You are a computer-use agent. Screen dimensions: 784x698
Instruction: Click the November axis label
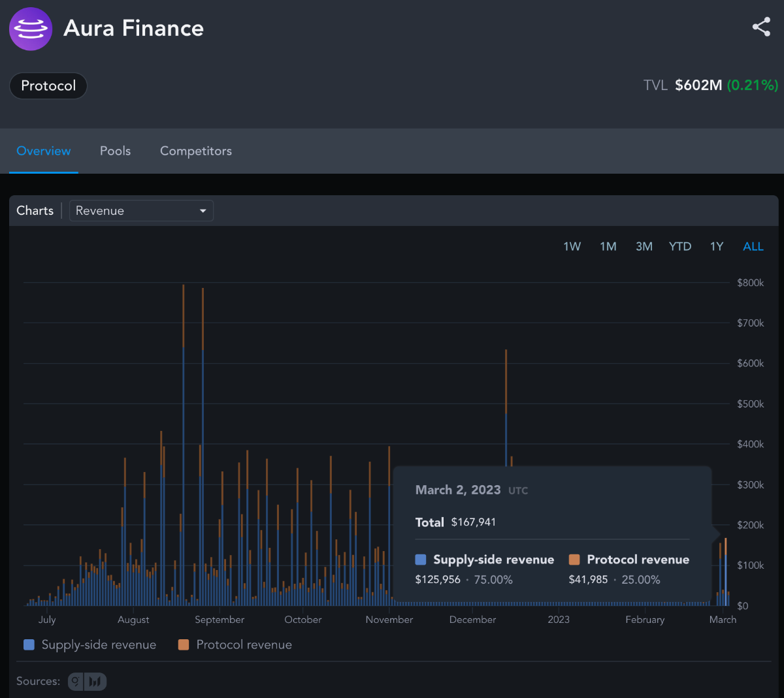[x=389, y=620]
